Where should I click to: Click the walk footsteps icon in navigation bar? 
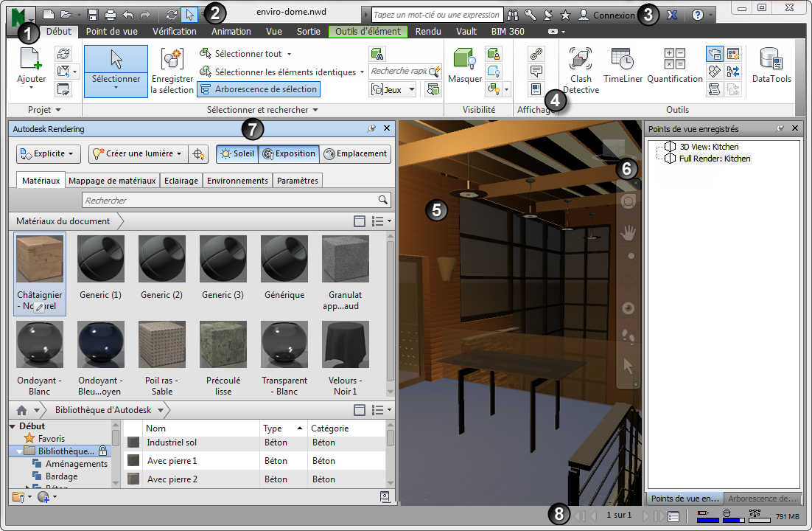tap(629, 336)
